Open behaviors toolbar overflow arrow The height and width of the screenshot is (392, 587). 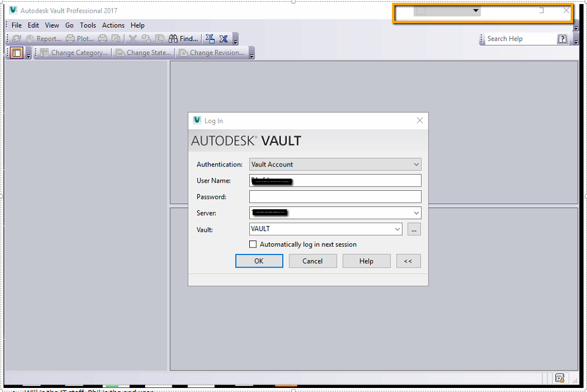252,53
